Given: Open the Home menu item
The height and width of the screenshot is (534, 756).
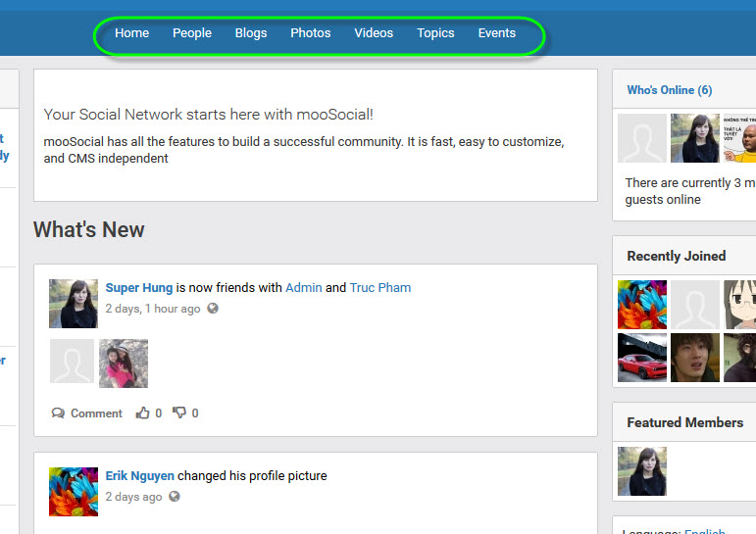Looking at the screenshot, I should (131, 33).
